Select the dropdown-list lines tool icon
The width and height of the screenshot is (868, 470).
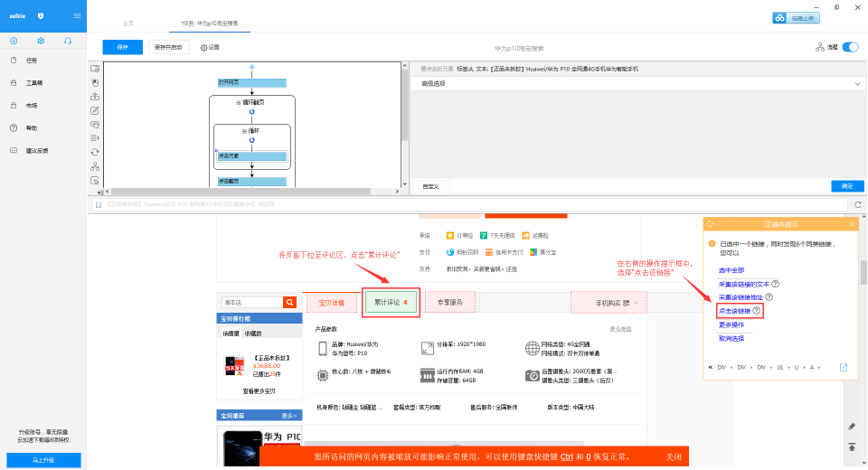(95, 138)
